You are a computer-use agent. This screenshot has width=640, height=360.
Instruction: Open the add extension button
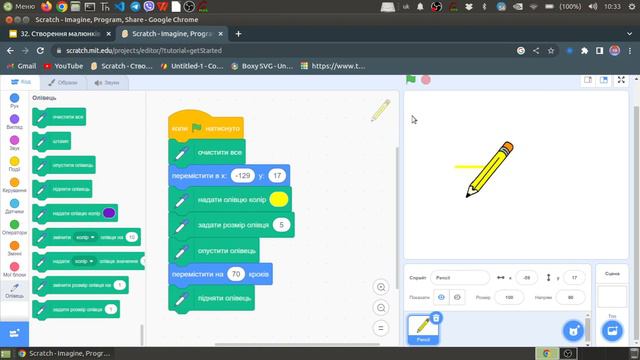(x=14, y=333)
